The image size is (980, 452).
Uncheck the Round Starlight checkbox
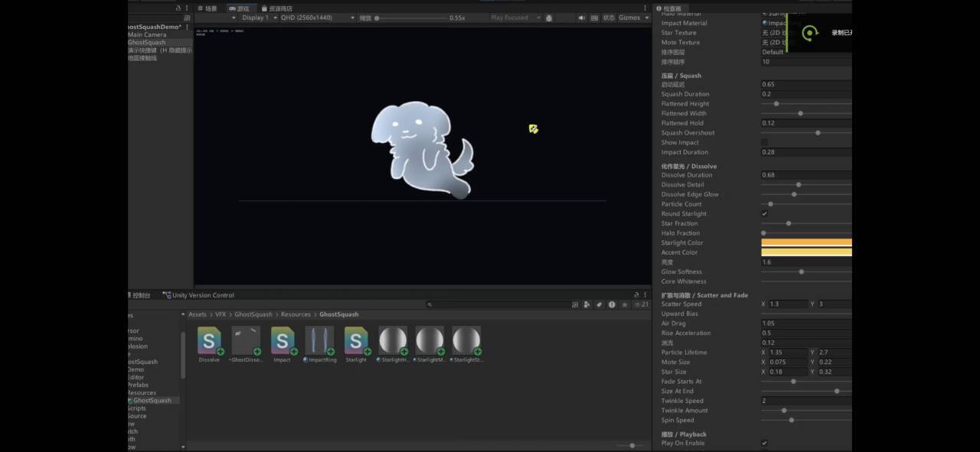764,214
